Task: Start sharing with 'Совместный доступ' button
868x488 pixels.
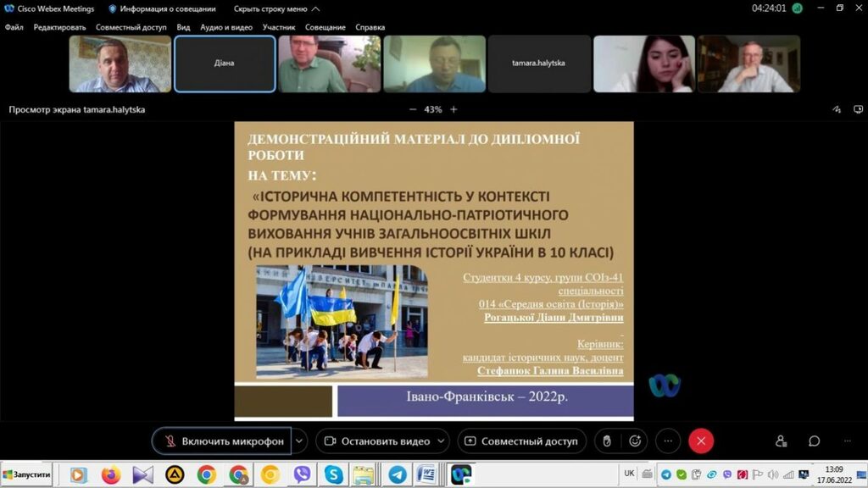Action: pos(520,441)
